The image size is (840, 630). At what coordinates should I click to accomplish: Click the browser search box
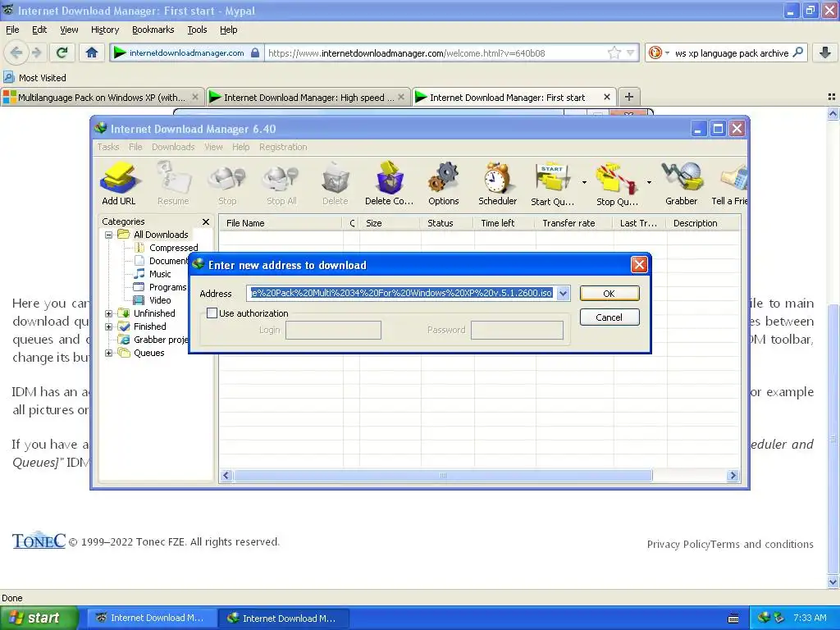[x=731, y=52]
